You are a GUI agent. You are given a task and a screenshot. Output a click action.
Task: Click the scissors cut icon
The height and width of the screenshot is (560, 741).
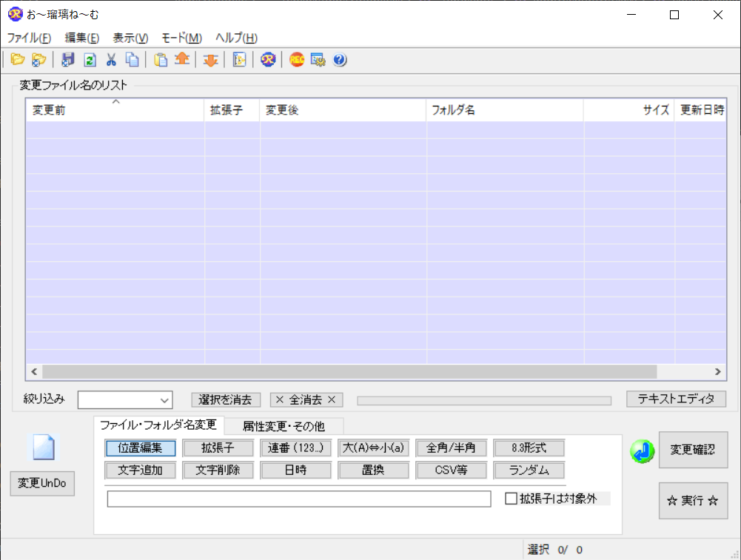click(x=111, y=59)
